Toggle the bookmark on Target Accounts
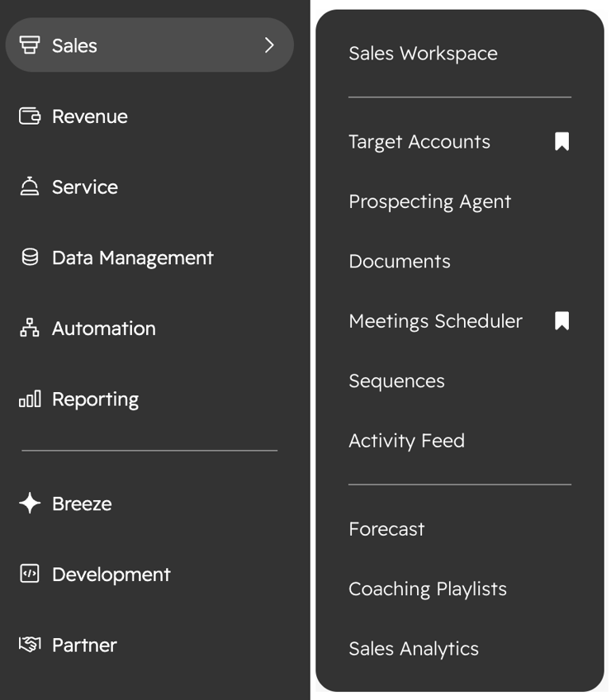 pos(561,141)
